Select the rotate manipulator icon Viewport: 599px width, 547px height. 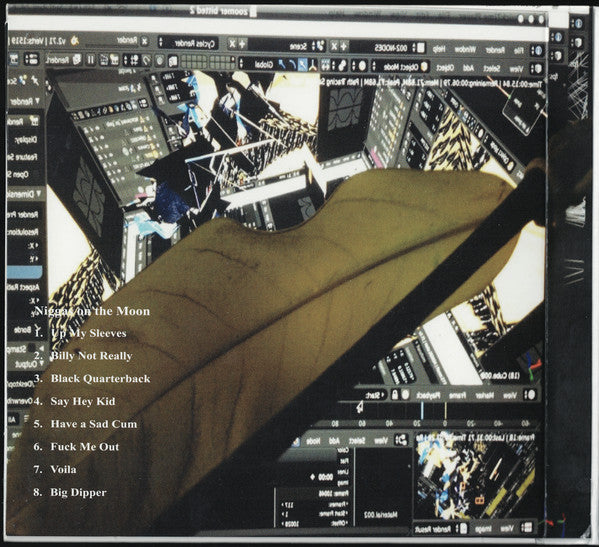292,65
